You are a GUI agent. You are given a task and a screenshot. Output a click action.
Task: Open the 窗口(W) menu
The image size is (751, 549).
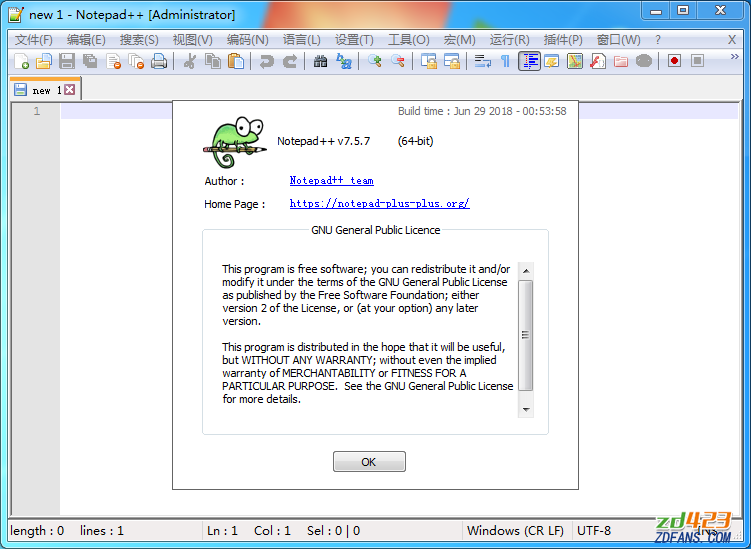(x=618, y=40)
